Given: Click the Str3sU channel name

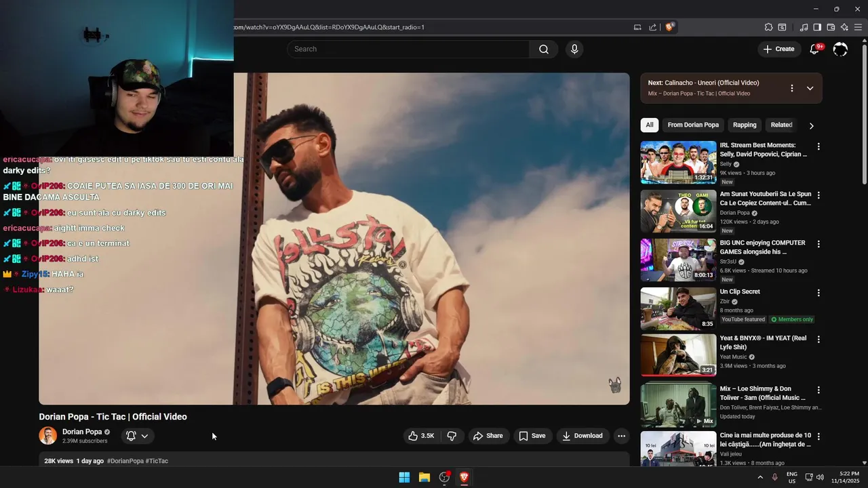Looking at the screenshot, I should (x=728, y=262).
